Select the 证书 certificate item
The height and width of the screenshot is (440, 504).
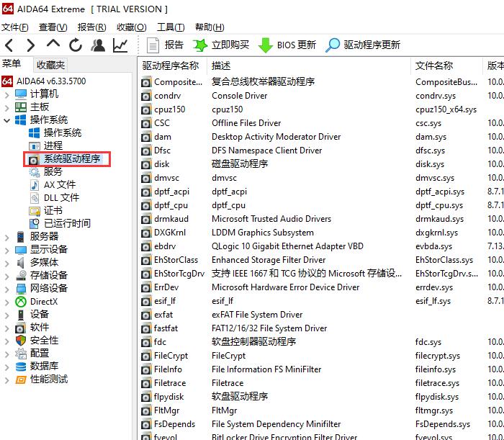coord(53,210)
